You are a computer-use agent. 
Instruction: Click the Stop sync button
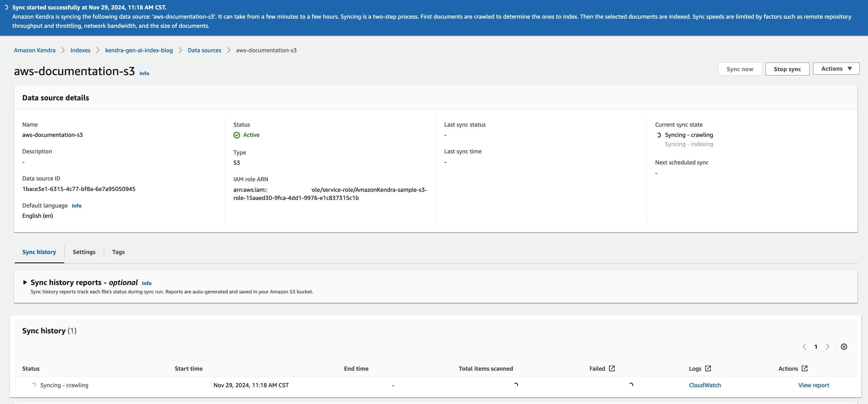click(787, 69)
